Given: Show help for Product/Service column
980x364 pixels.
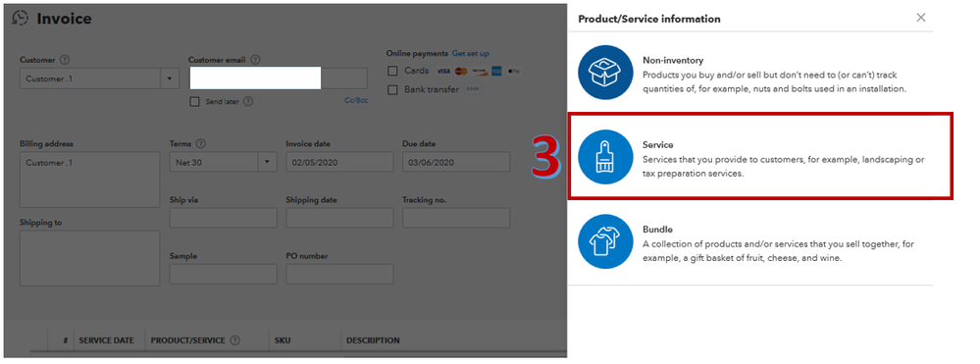Looking at the screenshot, I should pos(235,340).
